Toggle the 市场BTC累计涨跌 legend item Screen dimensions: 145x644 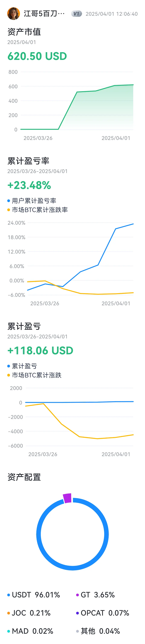34,375
